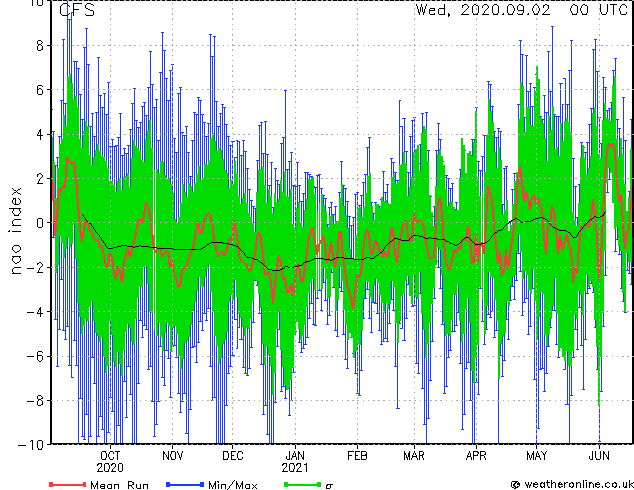Viewport: 634px width, 490px height.
Task: Click the date Wed, 2020.09.02 00 UTC
Action: click(522, 10)
